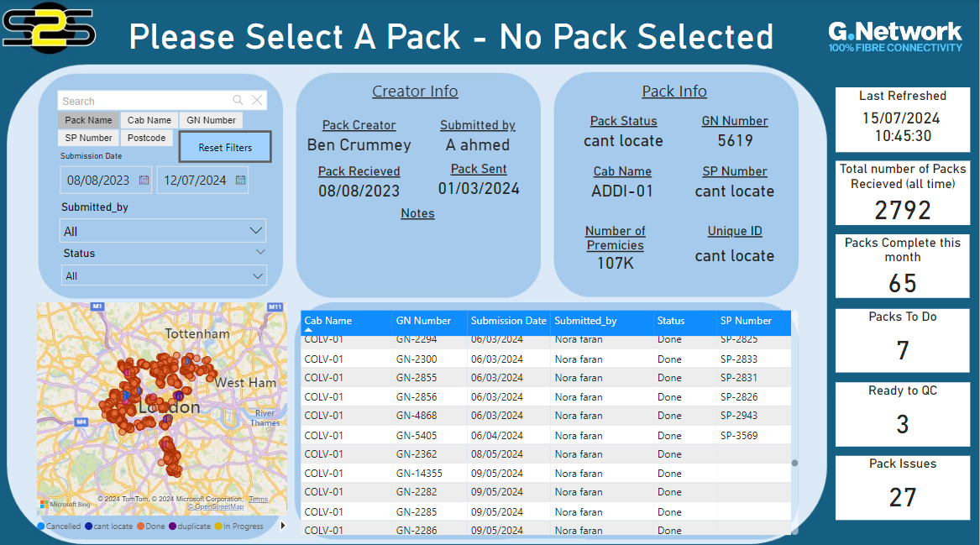Select the Pack Name search option

(x=88, y=120)
